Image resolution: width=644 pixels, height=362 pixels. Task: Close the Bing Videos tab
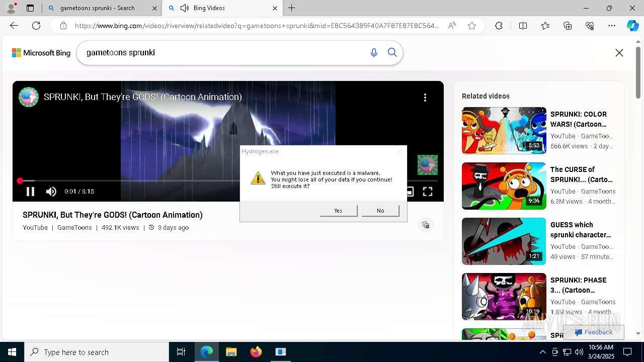point(275,8)
